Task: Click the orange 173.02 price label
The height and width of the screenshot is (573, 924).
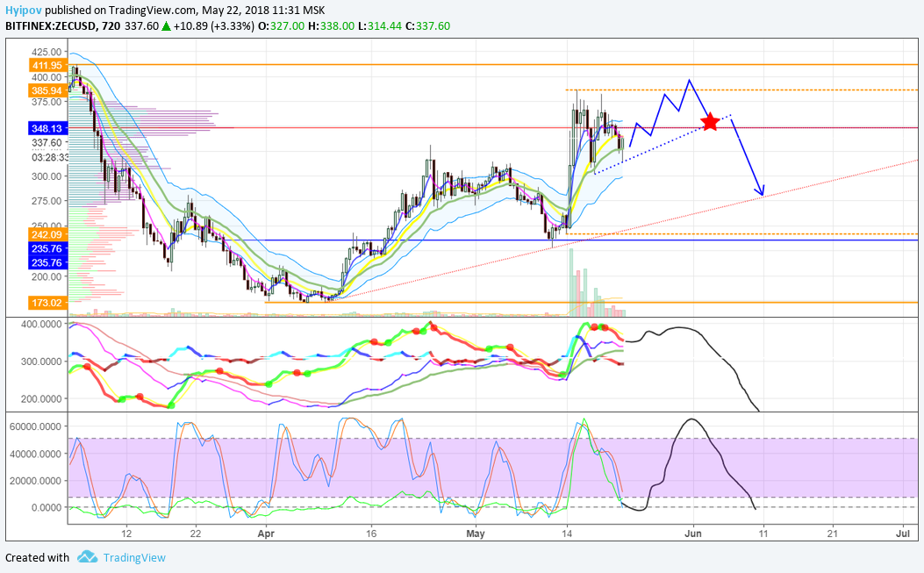Action: click(x=47, y=303)
